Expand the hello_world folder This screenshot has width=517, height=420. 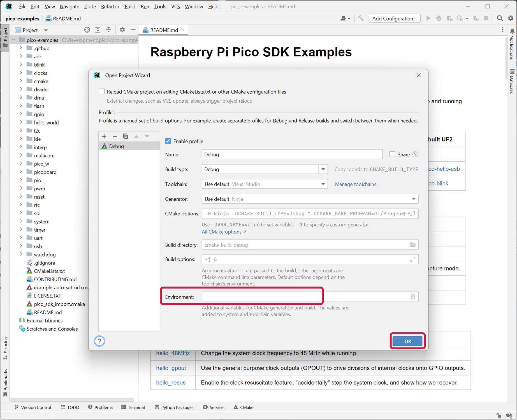[x=21, y=122]
